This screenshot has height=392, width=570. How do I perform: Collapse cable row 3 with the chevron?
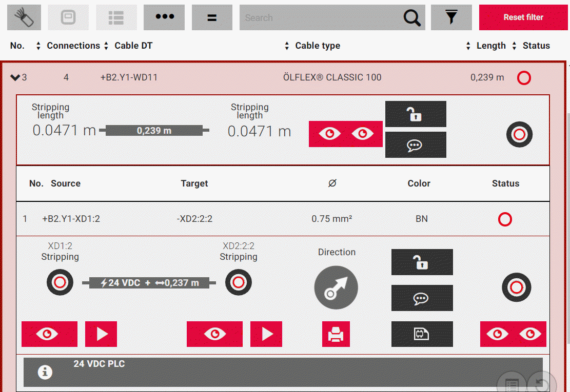14,77
